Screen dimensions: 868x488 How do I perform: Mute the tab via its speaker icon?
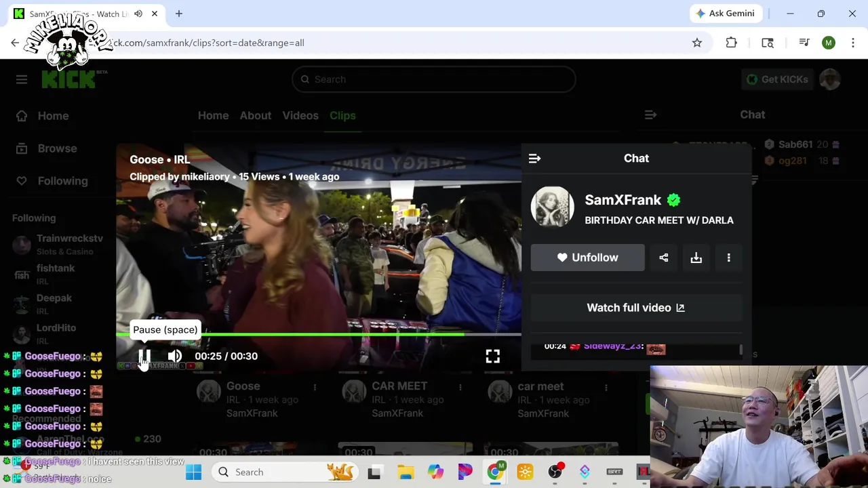point(138,14)
